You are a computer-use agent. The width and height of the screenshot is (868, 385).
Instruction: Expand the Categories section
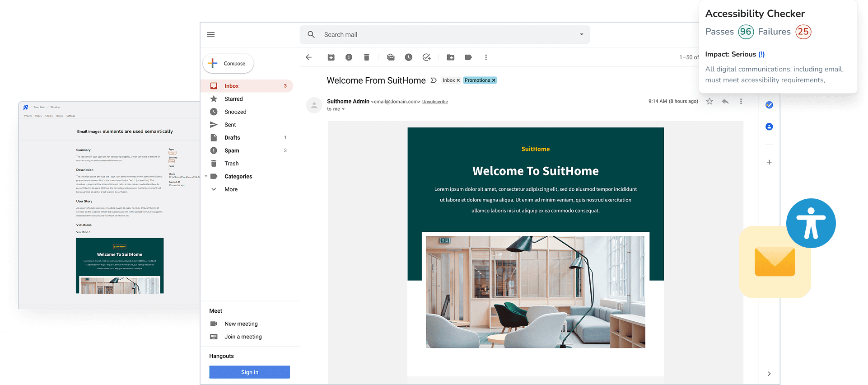206,176
